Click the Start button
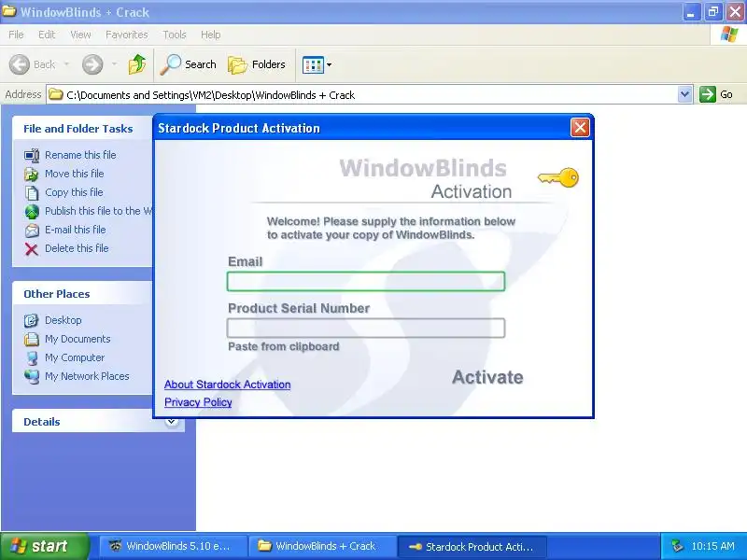 click(x=44, y=546)
